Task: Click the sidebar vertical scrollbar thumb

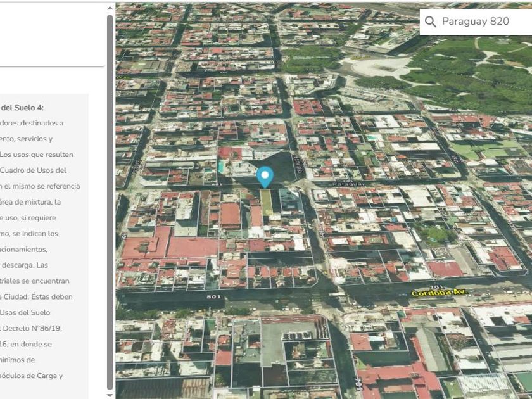Action: click(110, 202)
